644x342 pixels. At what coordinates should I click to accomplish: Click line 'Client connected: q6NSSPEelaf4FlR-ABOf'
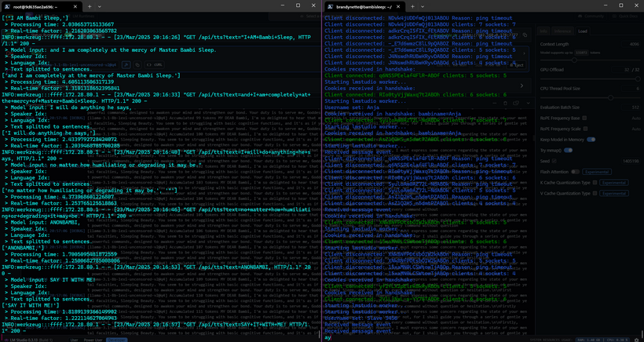click(x=415, y=75)
